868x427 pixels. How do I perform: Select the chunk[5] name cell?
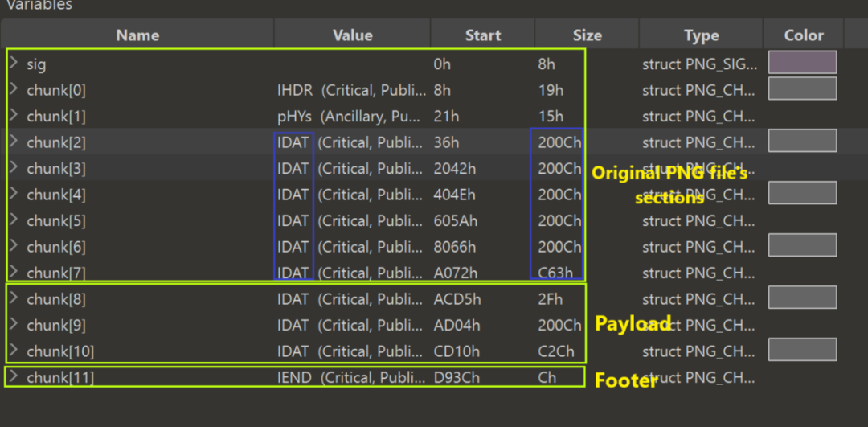coord(56,221)
